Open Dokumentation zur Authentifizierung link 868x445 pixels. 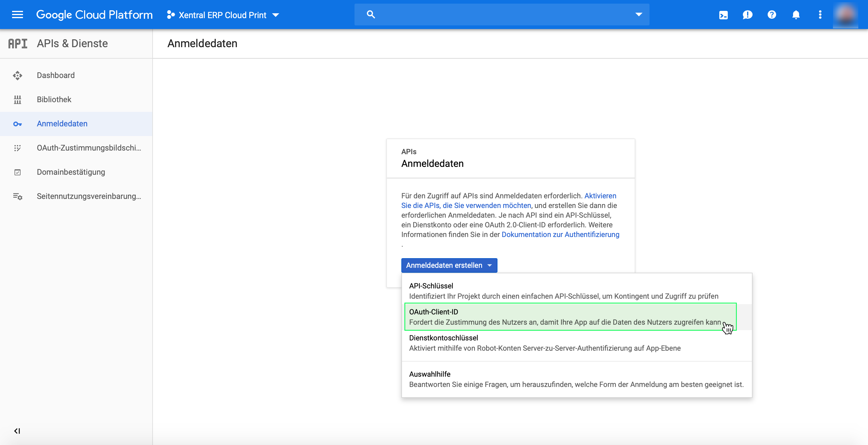click(560, 235)
